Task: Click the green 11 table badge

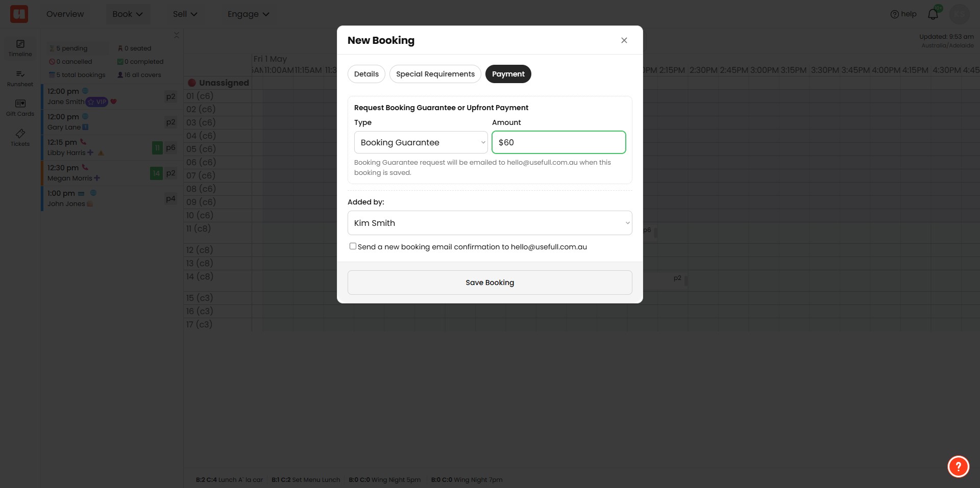Action: 157,148
